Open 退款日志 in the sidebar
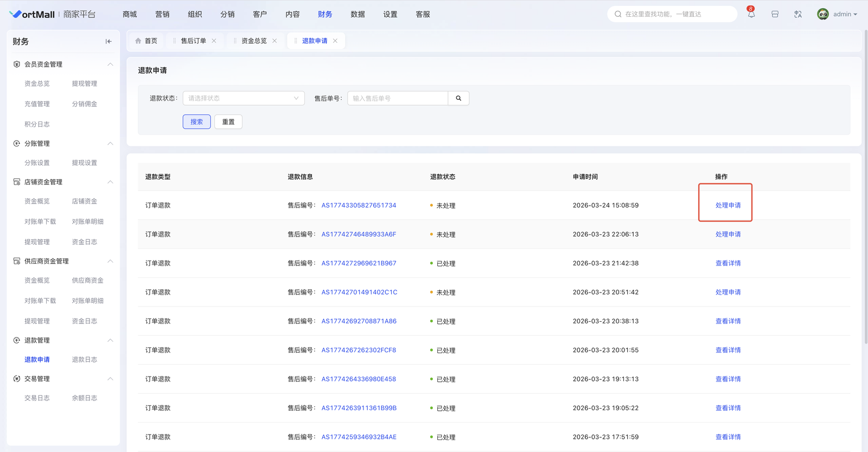 [x=85, y=360]
